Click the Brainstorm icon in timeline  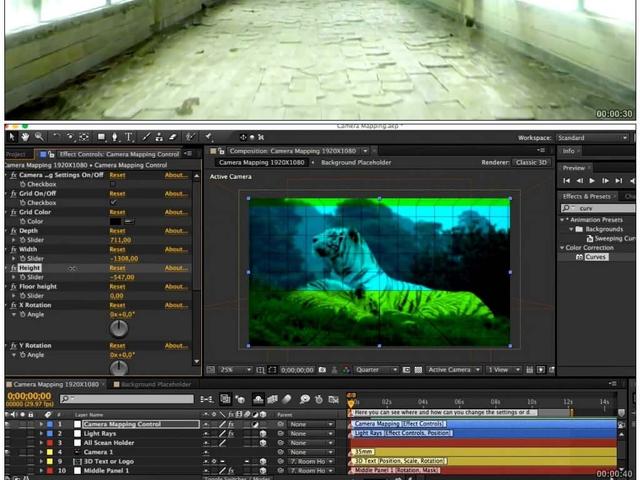(x=304, y=399)
